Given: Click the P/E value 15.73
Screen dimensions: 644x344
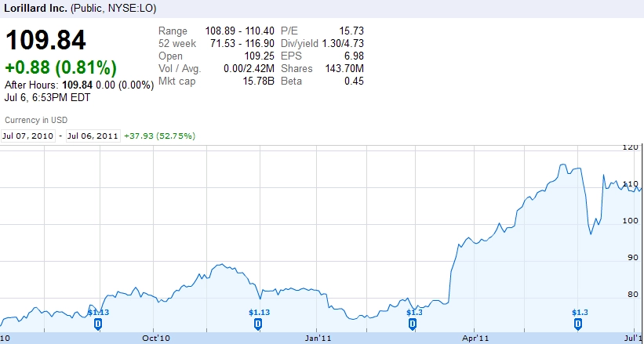Looking at the screenshot, I should 351,31.
